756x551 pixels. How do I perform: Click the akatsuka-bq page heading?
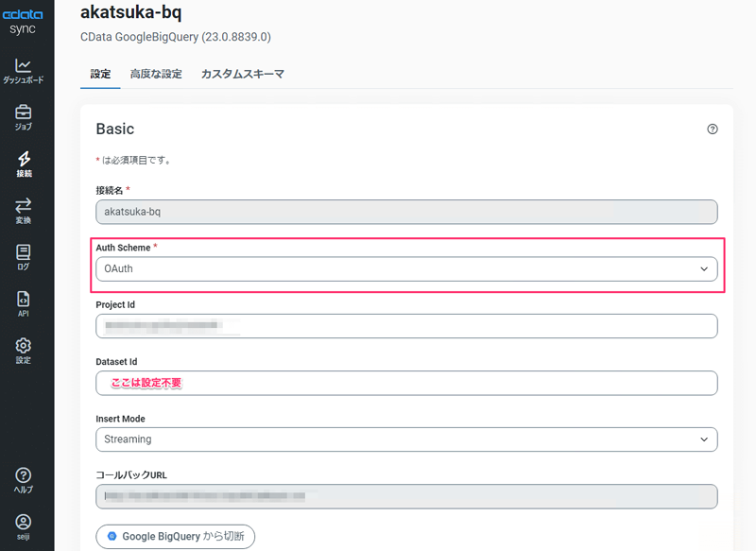(x=131, y=12)
